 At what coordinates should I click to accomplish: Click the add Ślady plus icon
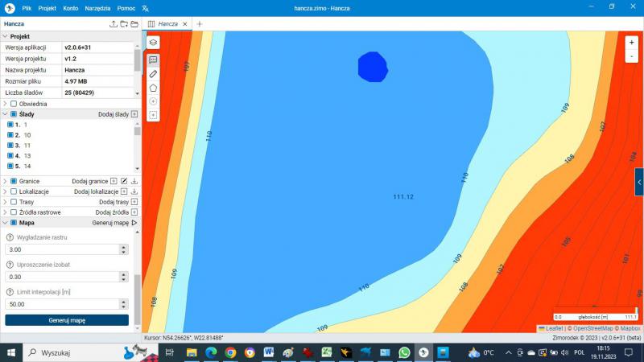[134, 114]
